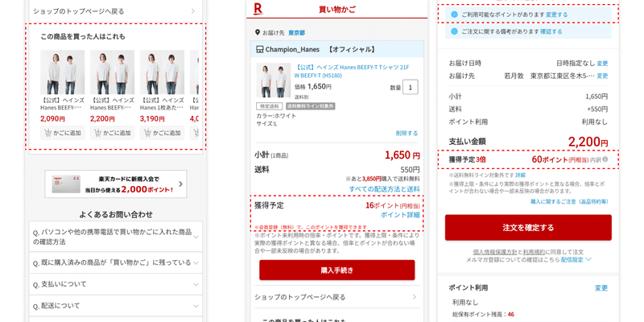Expand the 配送について FAQ item
644x322 pixels.
115,306
